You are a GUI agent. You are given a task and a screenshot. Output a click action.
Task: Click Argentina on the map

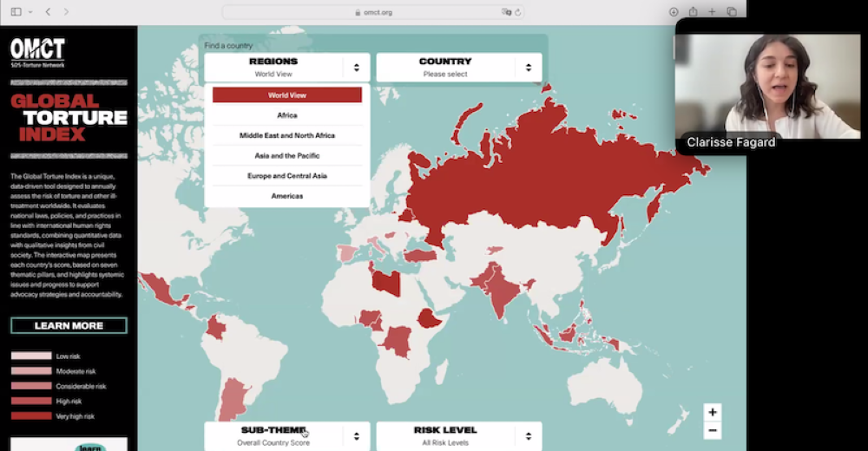(x=233, y=398)
